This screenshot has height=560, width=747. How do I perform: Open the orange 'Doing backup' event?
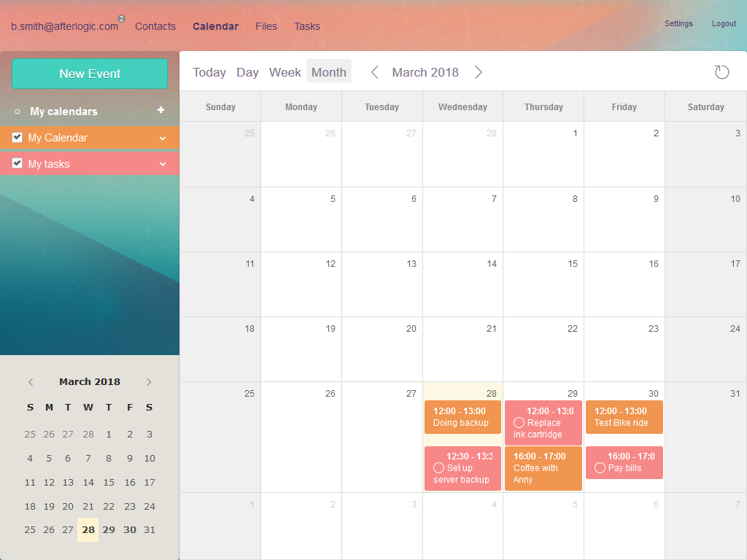(x=462, y=417)
